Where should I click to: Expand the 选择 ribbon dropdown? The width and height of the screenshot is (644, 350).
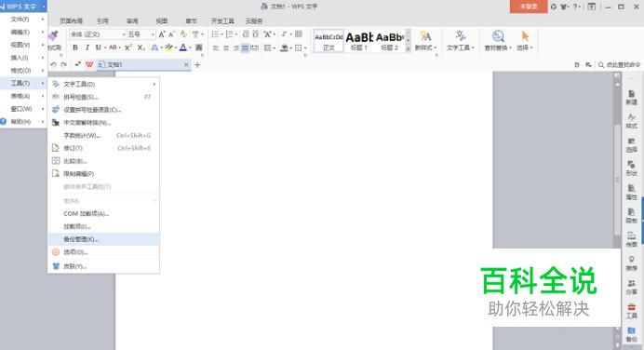point(531,48)
